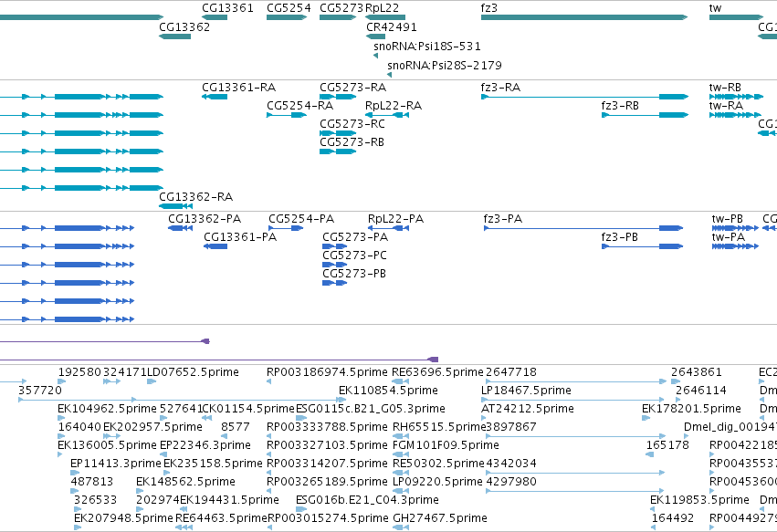The image size is (777, 532).
Task: Click the CG5273-PC protein label
Action: click(354, 256)
